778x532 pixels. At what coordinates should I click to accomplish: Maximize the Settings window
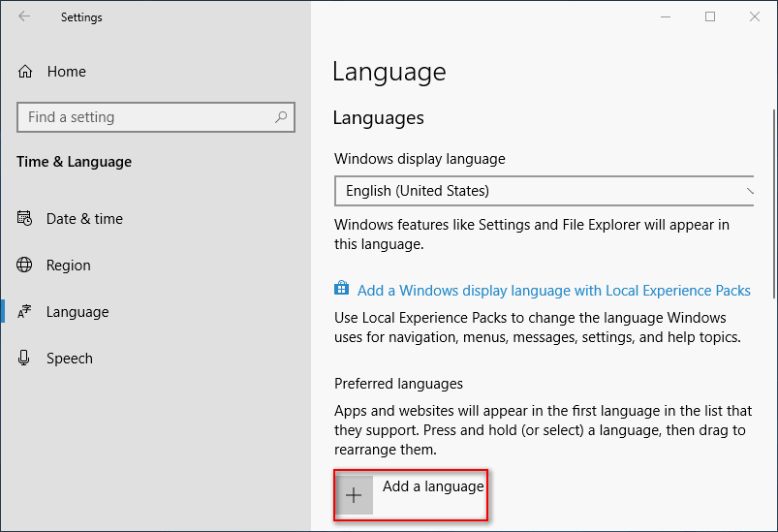[x=710, y=16]
